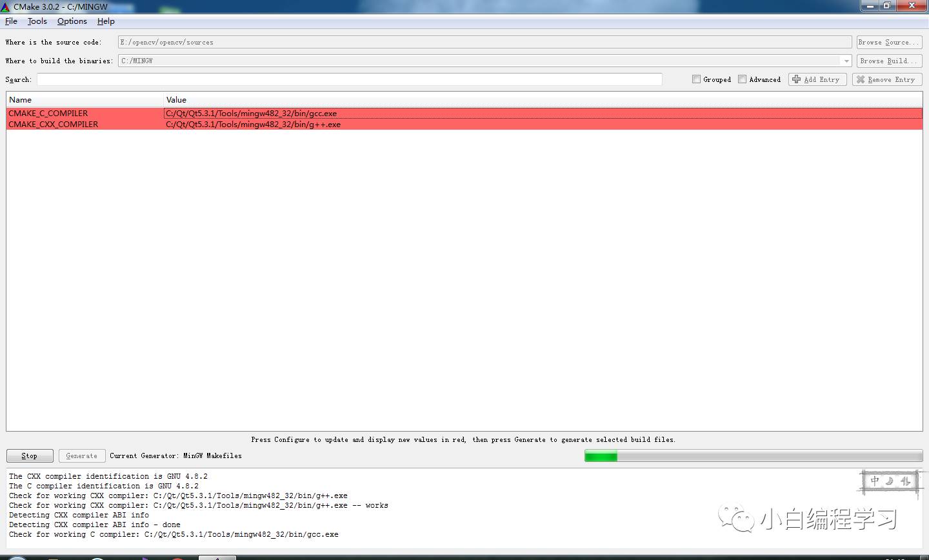The width and height of the screenshot is (929, 560).
Task: Expand the build binaries path dropdown
Action: (x=846, y=61)
